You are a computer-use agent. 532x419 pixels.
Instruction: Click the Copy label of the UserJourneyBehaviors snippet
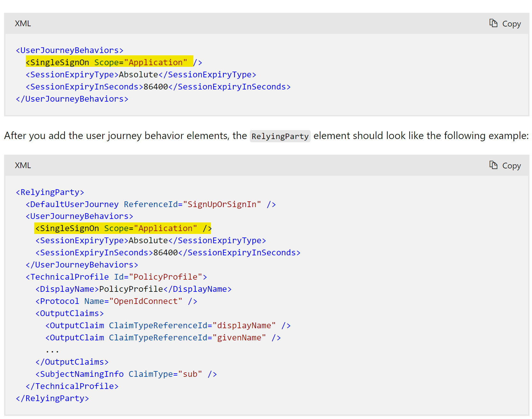tap(511, 24)
